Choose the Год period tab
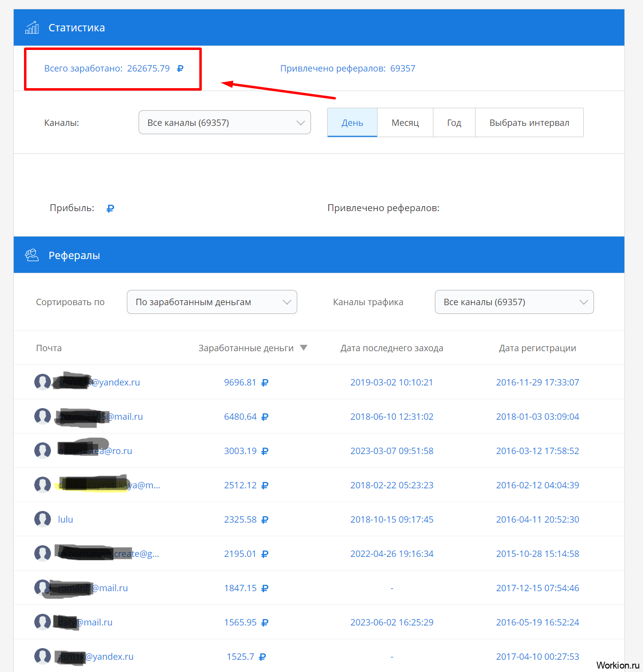The image size is (643, 672). (454, 122)
